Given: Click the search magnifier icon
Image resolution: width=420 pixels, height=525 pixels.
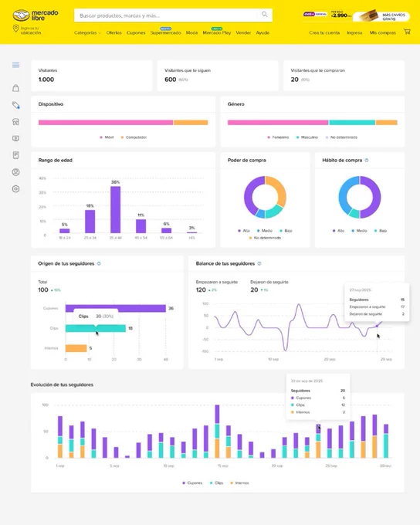Looking at the screenshot, I should tap(265, 15).
